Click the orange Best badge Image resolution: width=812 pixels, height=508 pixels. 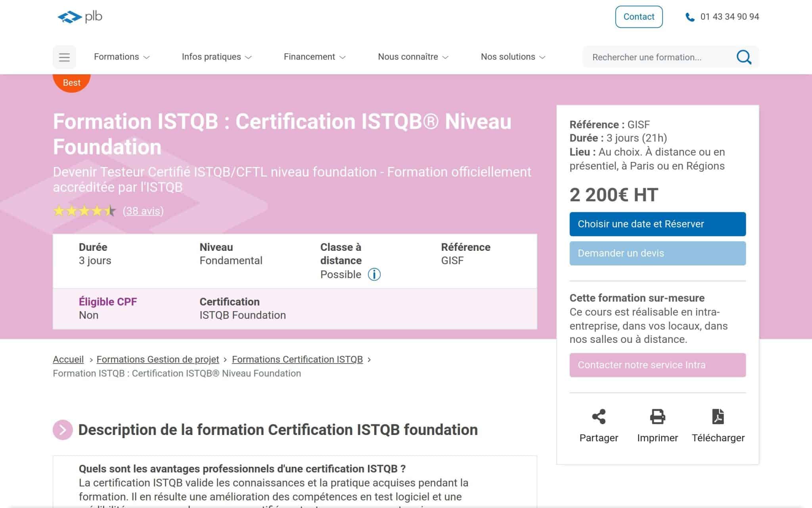[x=72, y=83]
